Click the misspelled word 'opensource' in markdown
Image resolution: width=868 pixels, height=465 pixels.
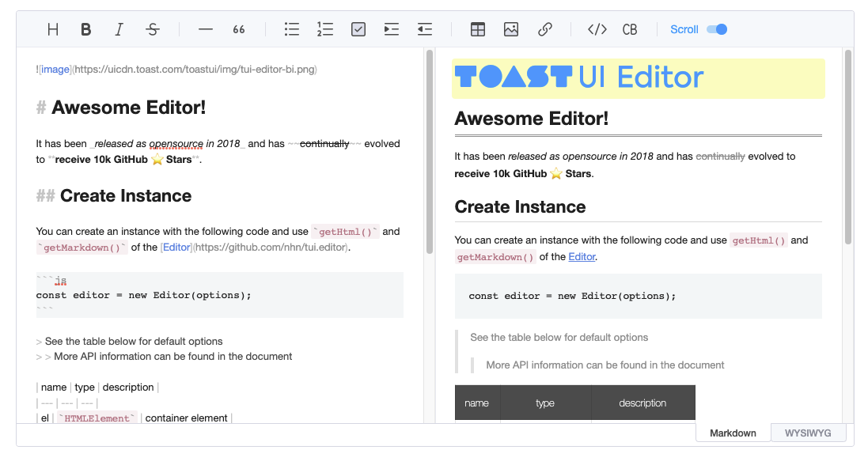176,143
